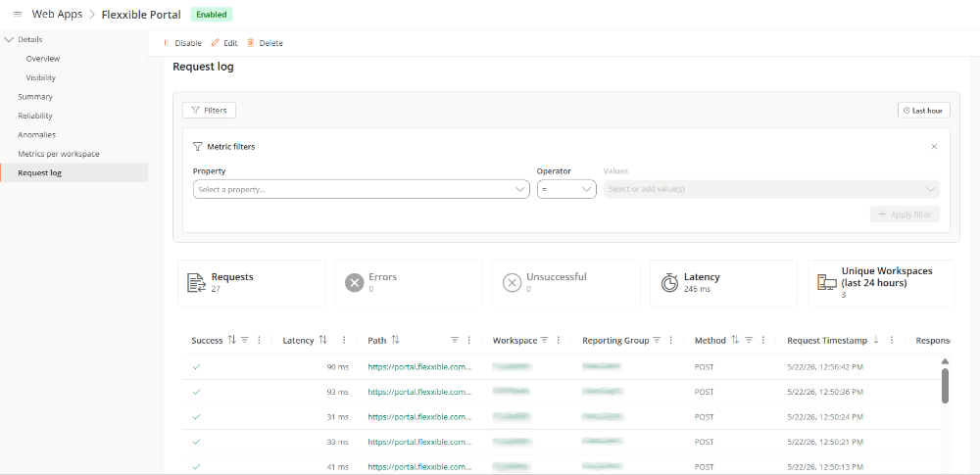Go to the Reliability section
This screenshot has width=980, height=475.
(35, 116)
